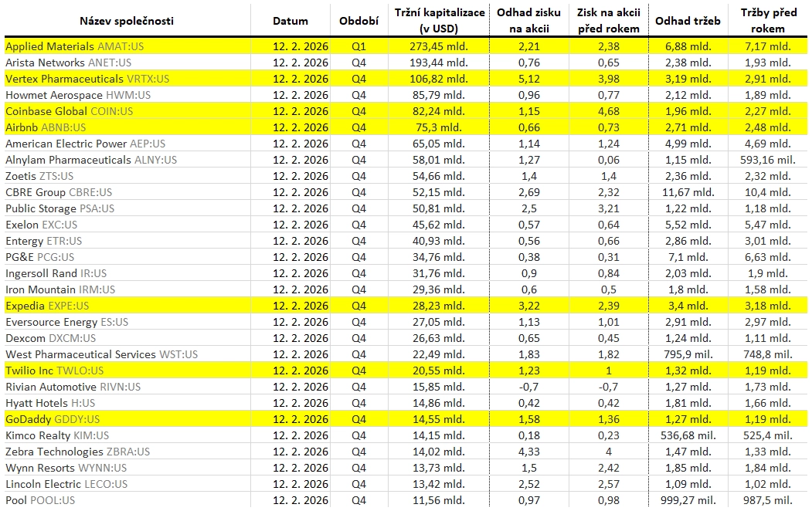This screenshot has width=812, height=511.
Task: Click the Exelon EXC:US company name
Action: click(x=42, y=225)
